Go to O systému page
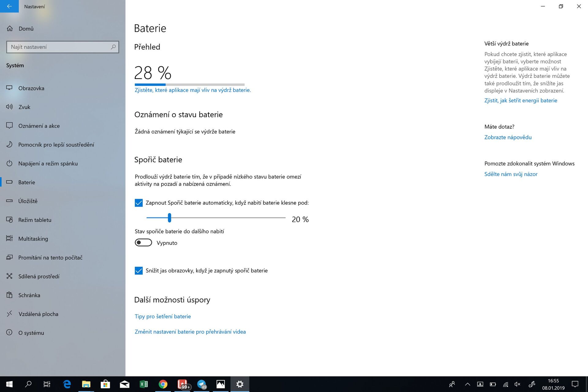The width and height of the screenshot is (588, 392). click(x=9, y=333)
